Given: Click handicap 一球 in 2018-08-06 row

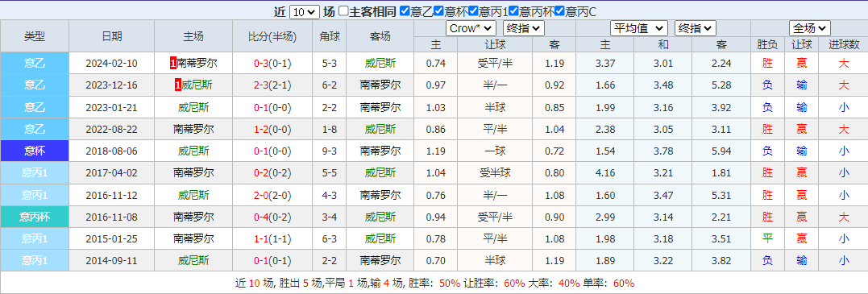Looking at the screenshot, I should 495,151.
